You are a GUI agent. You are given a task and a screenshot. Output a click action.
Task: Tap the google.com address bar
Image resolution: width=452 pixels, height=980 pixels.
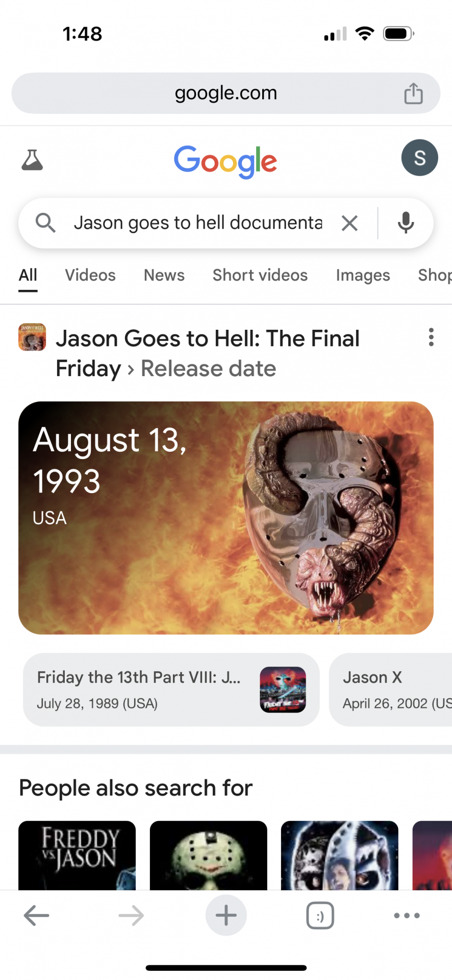[226, 93]
